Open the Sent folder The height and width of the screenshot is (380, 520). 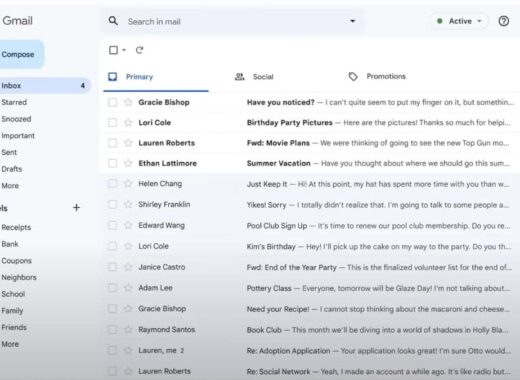[x=9, y=152]
